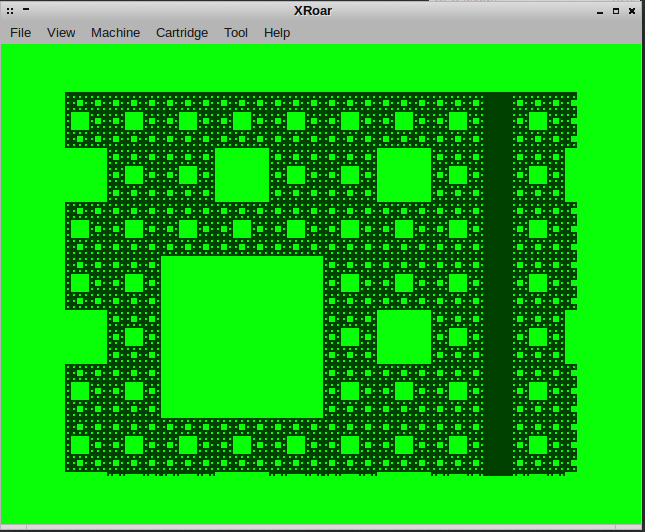The image size is (645, 532).
Task: Open the Cartridge menu
Action: click(x=182, y=32)
